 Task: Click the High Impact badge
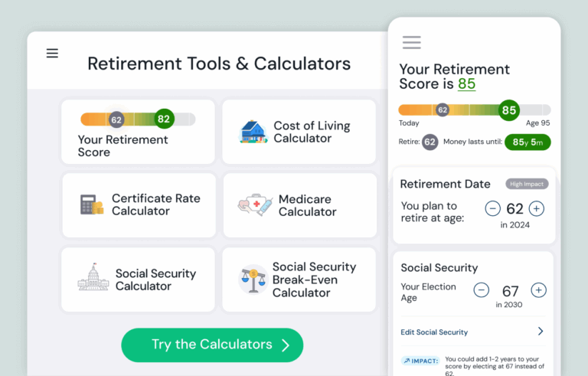(527, 184)
